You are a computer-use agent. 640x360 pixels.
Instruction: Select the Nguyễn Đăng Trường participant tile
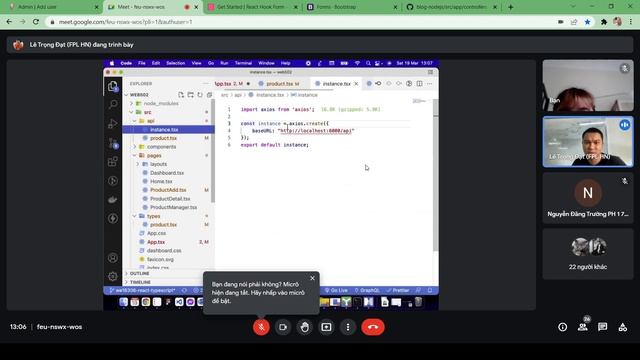coord(588,198)
